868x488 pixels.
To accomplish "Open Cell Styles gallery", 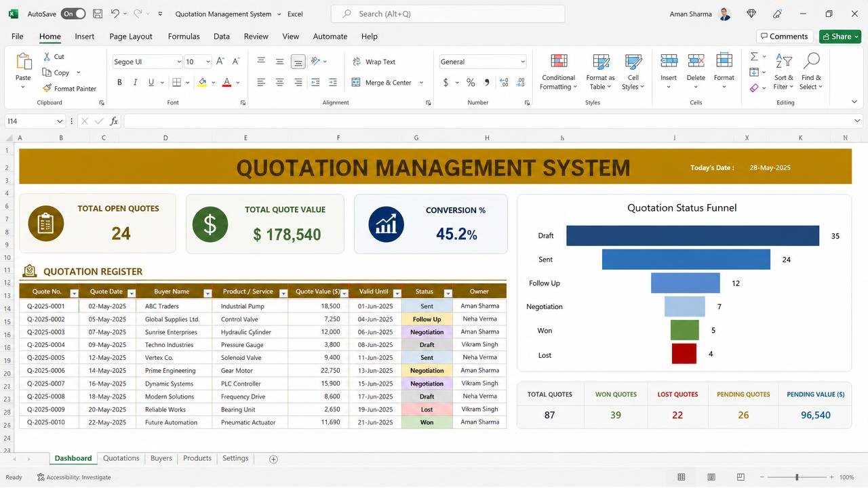I will click(633, 72).
